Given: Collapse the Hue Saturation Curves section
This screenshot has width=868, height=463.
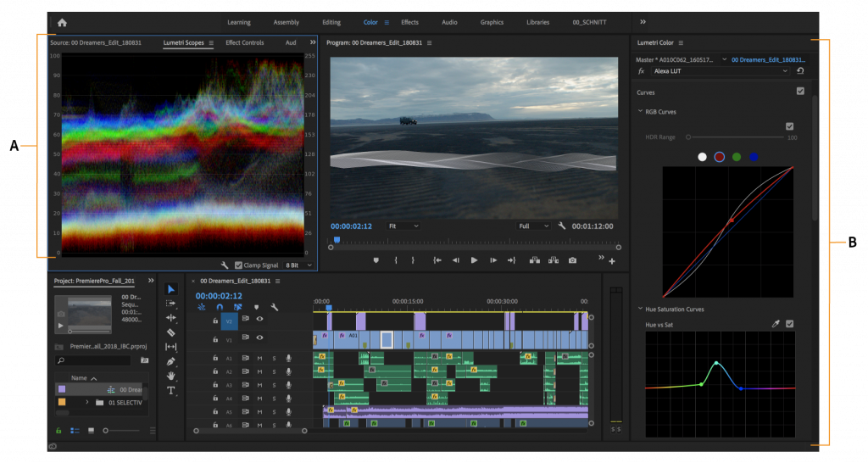Looking at the screenshot, I should tap(640, 309).
